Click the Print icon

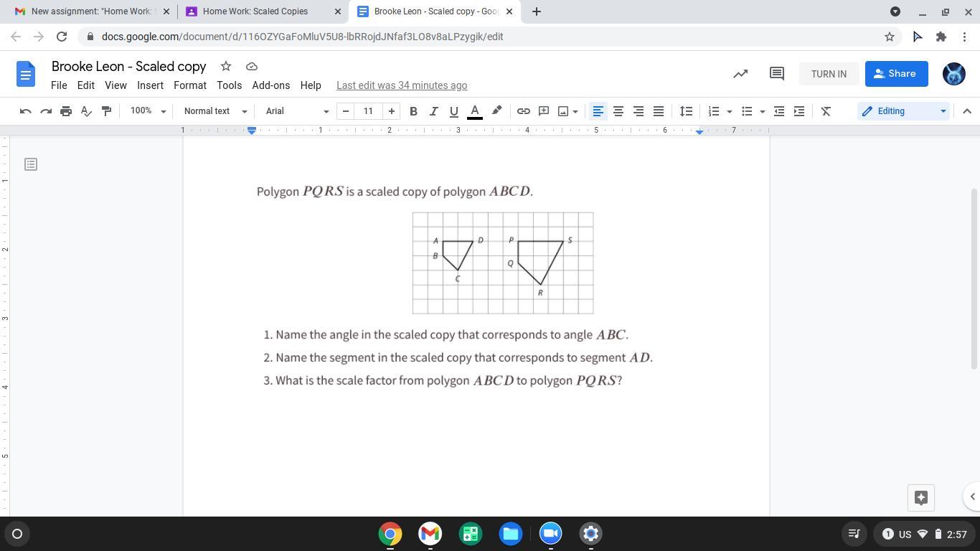(x=66, y=111)
